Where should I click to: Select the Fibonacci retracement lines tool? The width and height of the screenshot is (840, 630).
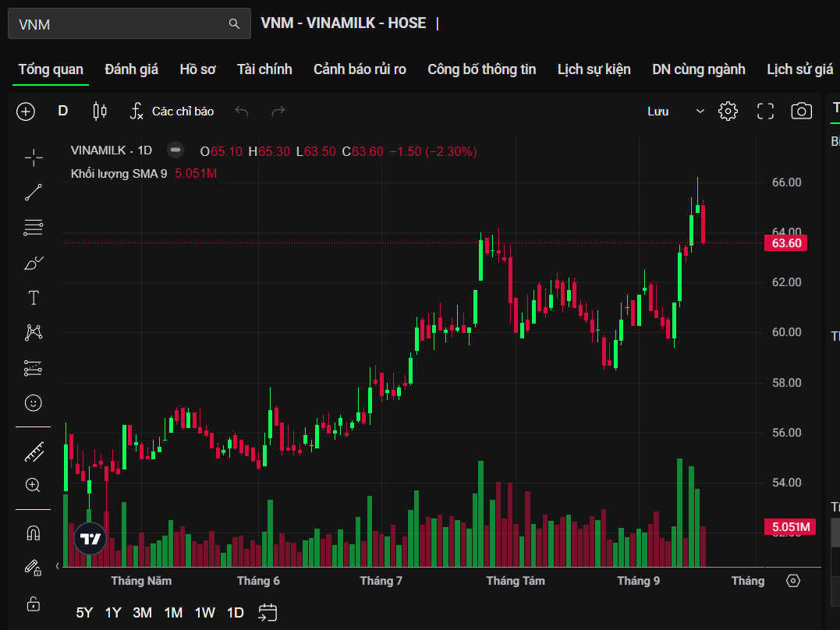pos(34,228)
